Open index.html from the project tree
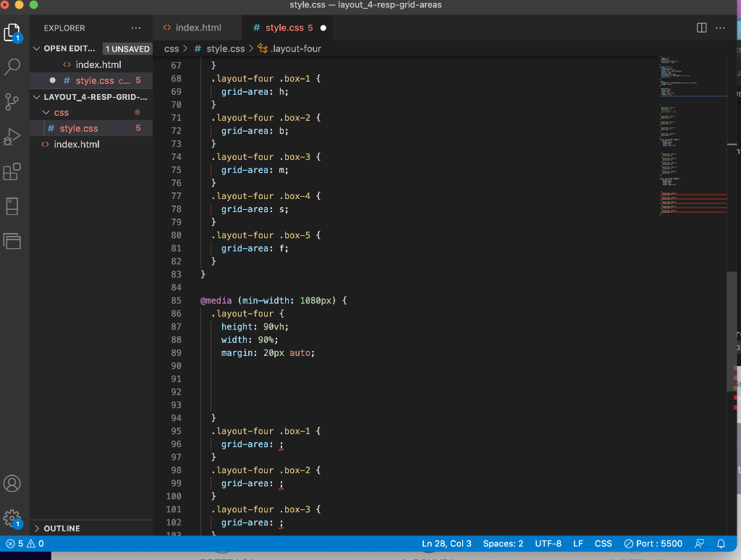 coord(76,144)
